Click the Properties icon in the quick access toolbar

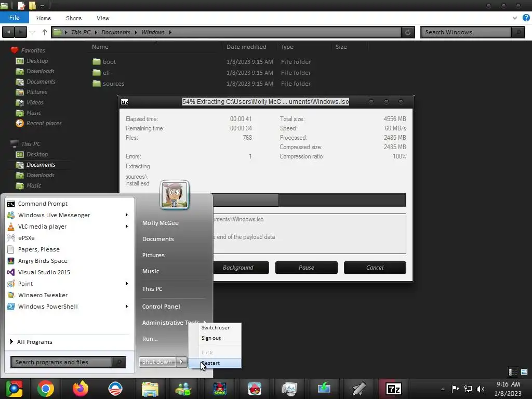(21, 5)
